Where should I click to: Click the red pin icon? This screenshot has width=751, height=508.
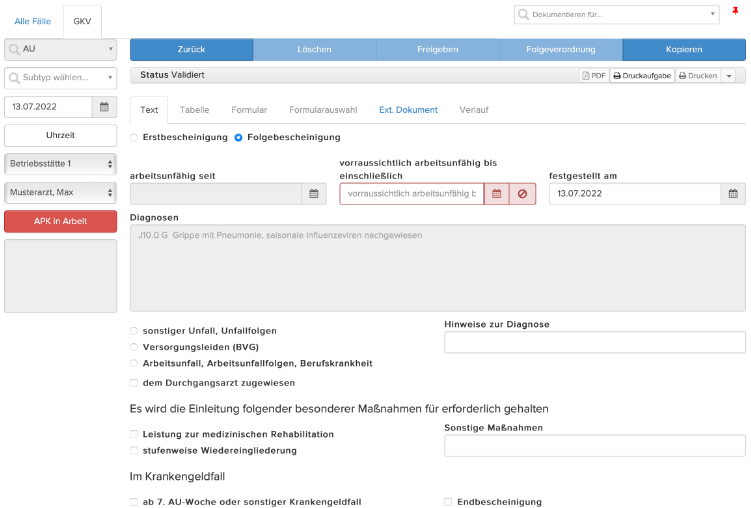tap(735, 11)
